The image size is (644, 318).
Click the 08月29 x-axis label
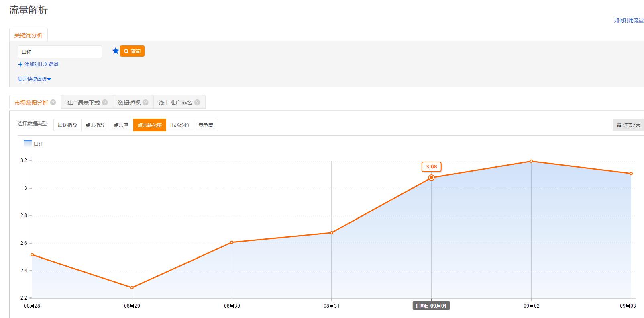pyautogui.click(x=132, y=306)
